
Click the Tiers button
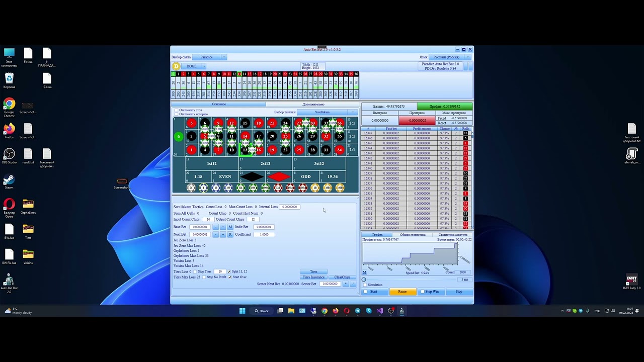point(313,271)
